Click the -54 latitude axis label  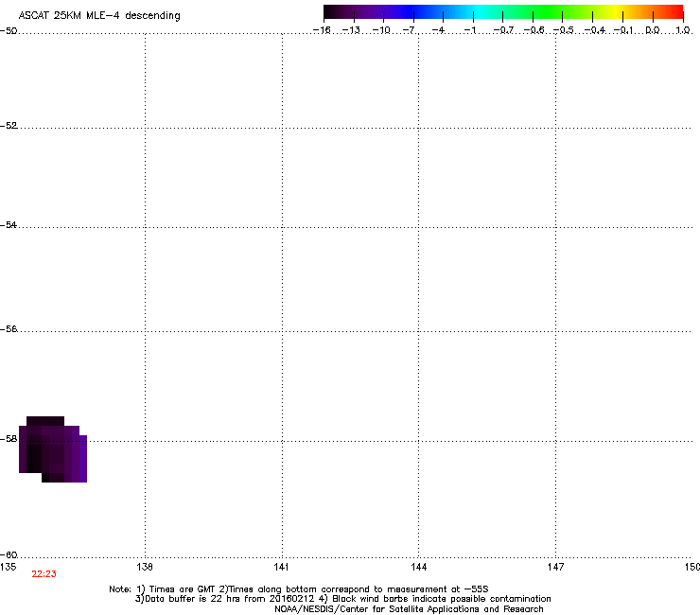click(9, 224)
